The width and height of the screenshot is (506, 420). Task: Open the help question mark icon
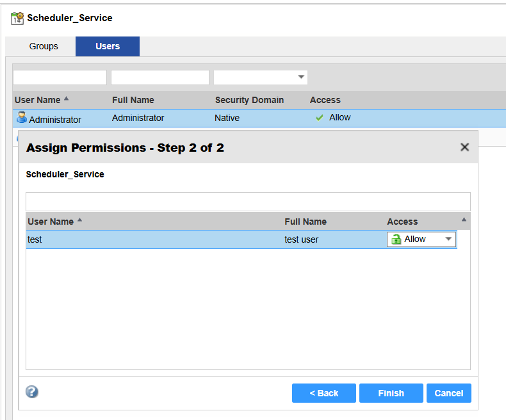coord(32,392)
